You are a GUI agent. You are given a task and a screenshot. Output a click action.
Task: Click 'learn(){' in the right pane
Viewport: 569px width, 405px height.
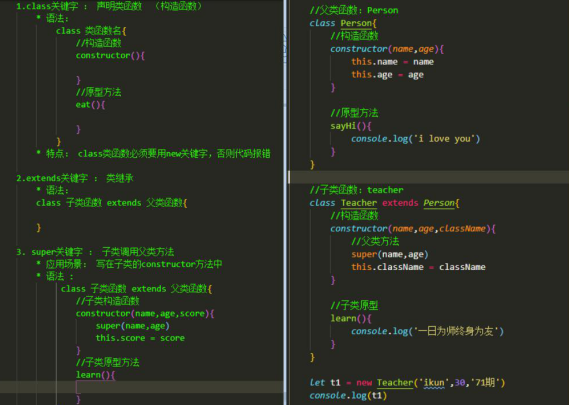[351, 319]
